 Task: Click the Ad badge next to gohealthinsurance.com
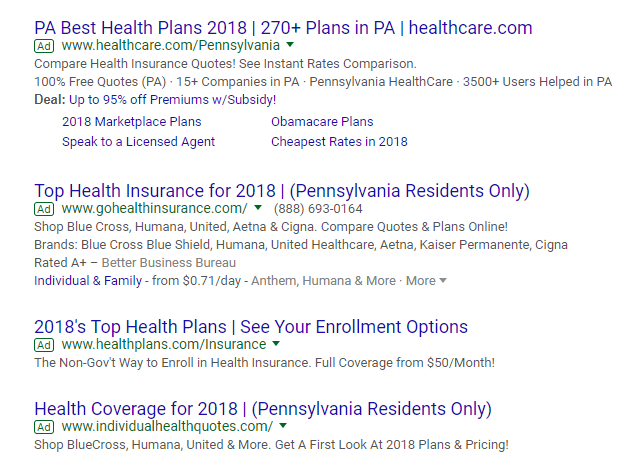point(44,209)
